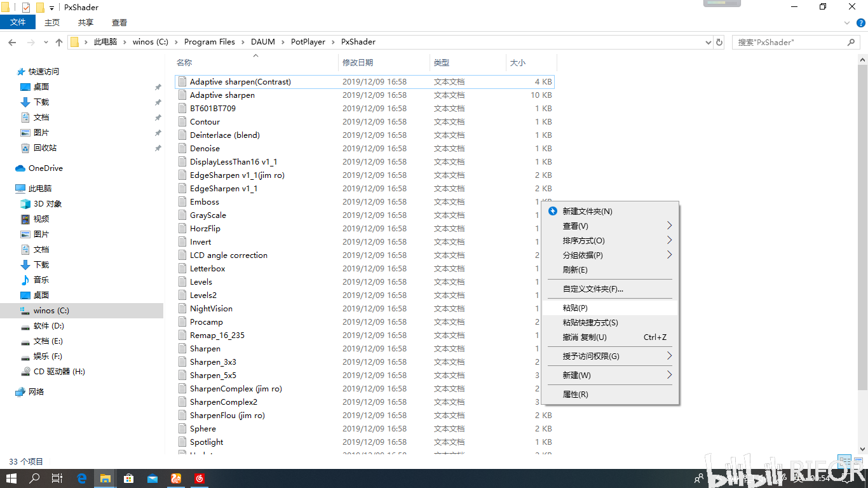This screenshot has height=488, width=868.
Task: Open the address bar history dropdown
Action: pos(709,42)
